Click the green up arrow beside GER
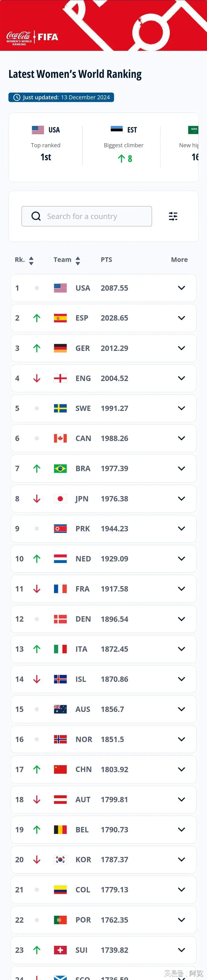Image resolution: width=207 pixels, height=980 pixels. point(36,348)
